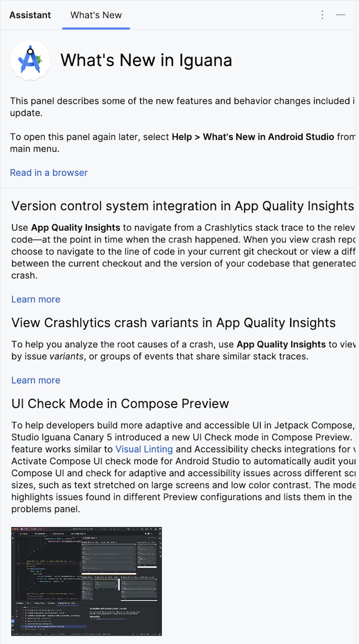Viewport: 359px width, 644px height.
Task: Open the UI Check mode screenshot preview
Action: (86, 581)
